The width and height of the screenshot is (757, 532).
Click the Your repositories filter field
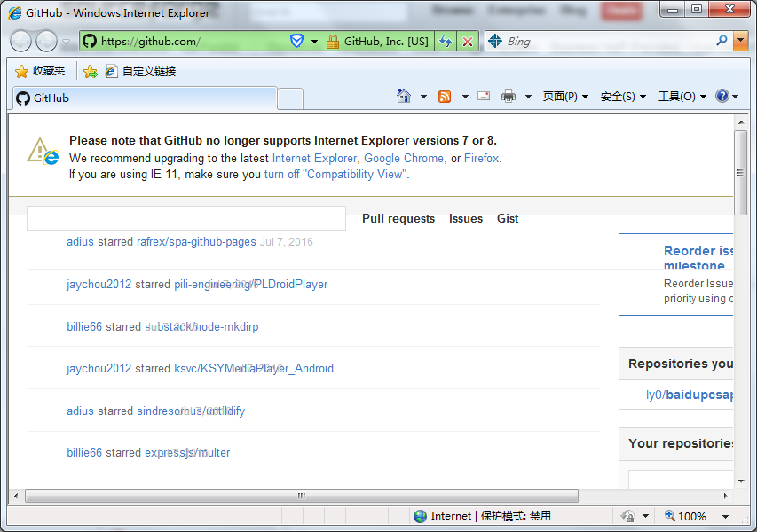click(x=681, y=480)
